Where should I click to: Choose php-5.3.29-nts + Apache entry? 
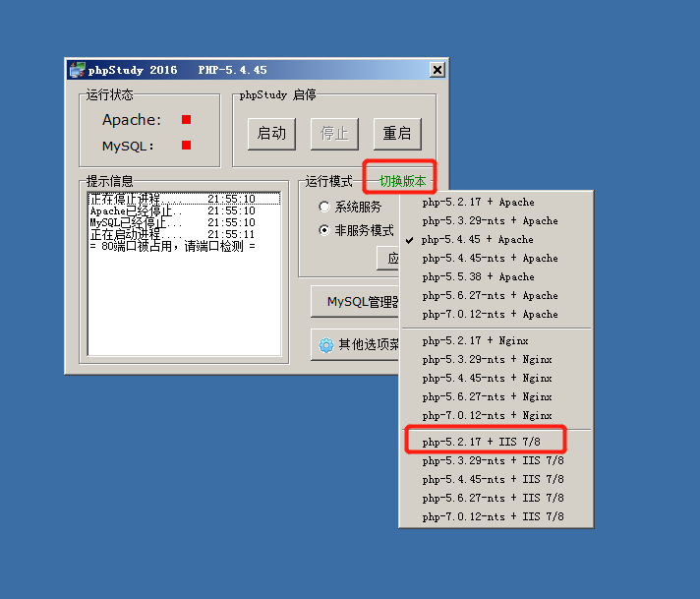496,220
